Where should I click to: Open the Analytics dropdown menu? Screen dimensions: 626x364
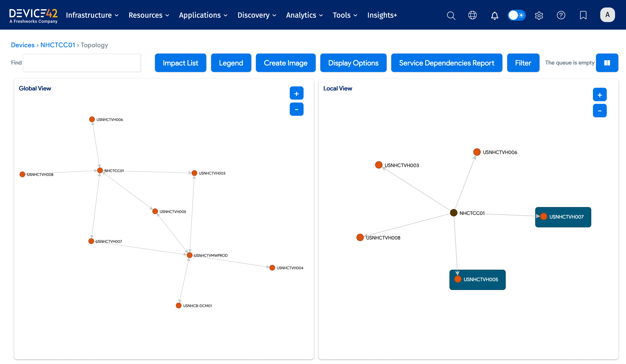[x=304, y=15]
